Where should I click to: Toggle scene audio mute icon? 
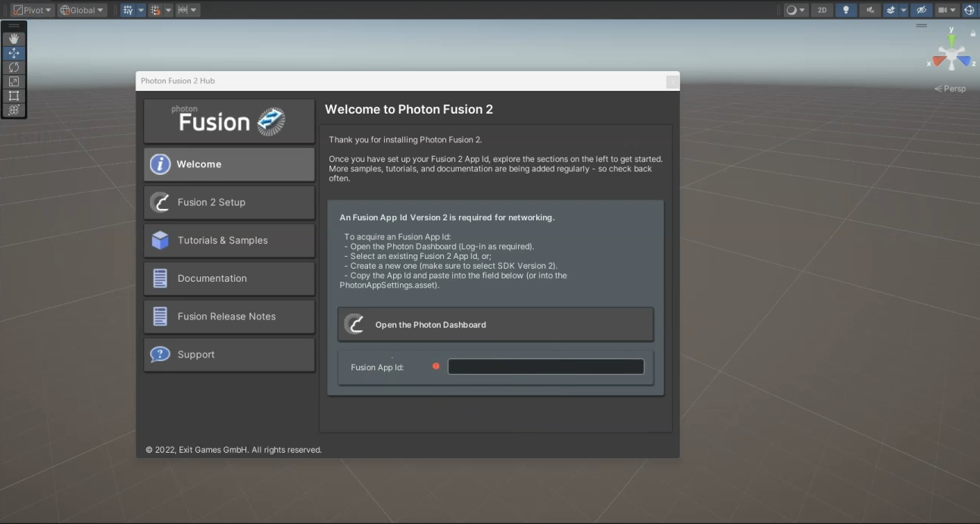tap(870, 10)
